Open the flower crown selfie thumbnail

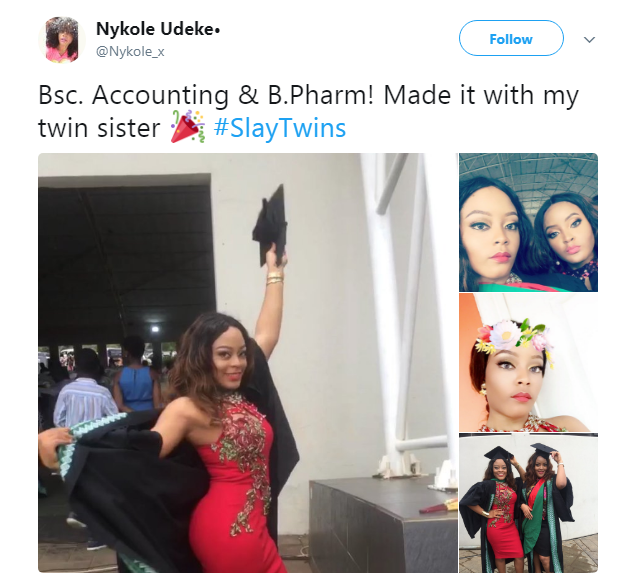[x=528, y=362]
